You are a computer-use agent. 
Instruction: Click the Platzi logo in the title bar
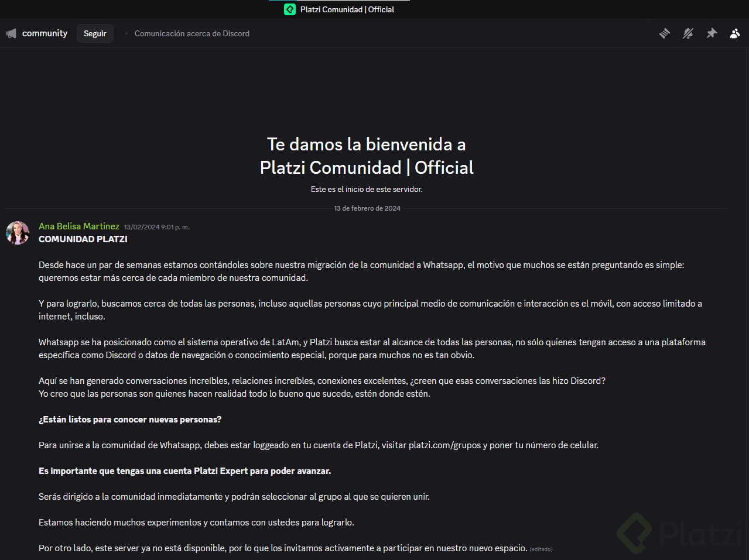coord(290,9)
